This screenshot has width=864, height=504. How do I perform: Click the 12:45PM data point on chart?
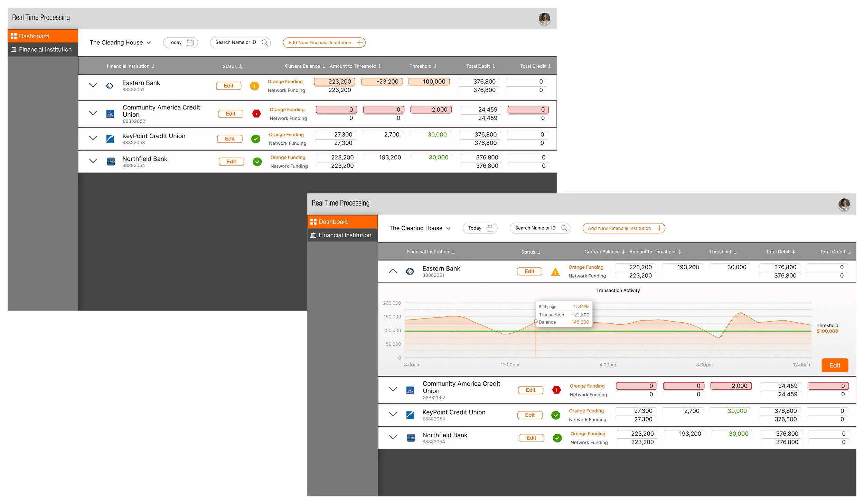[x=536, y=322]
